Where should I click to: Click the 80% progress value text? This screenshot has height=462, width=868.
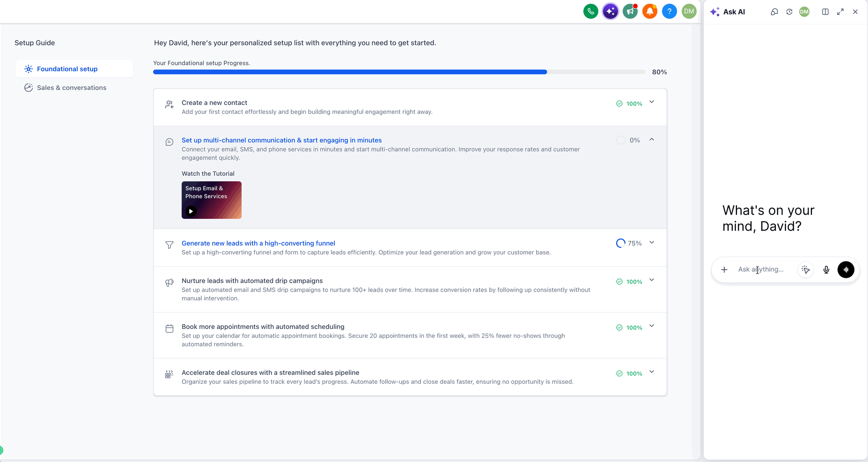659,72
